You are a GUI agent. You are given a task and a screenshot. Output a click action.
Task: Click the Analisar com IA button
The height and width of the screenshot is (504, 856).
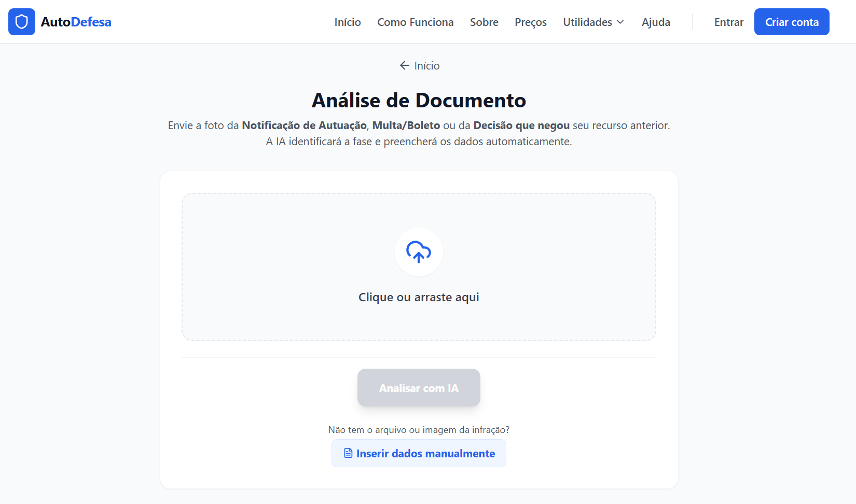419,388
